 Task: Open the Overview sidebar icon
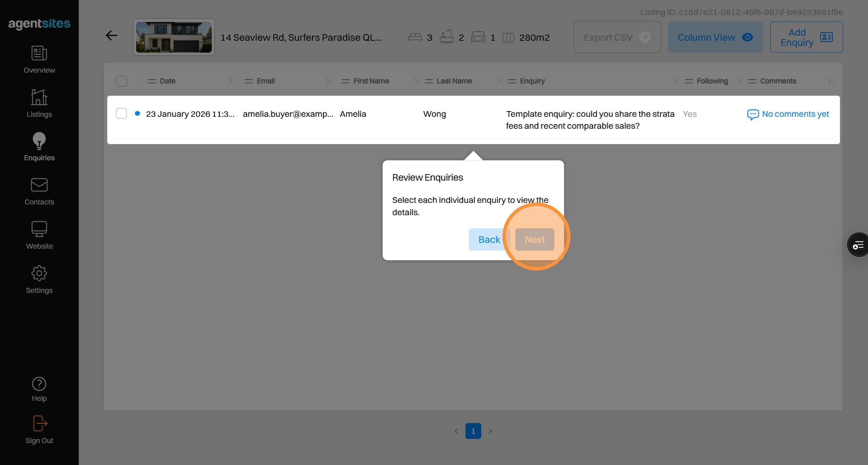click(x=39, y=54)
